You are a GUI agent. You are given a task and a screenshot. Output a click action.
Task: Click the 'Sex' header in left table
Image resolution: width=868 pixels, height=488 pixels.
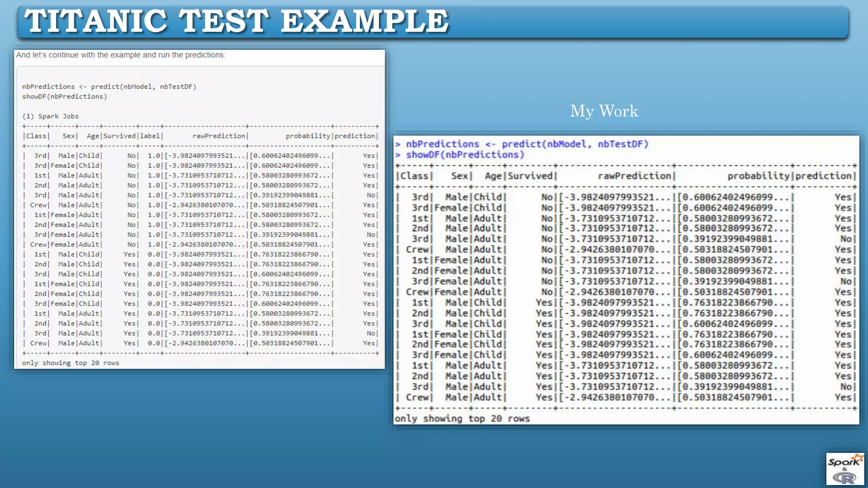(x=69, y=136)
